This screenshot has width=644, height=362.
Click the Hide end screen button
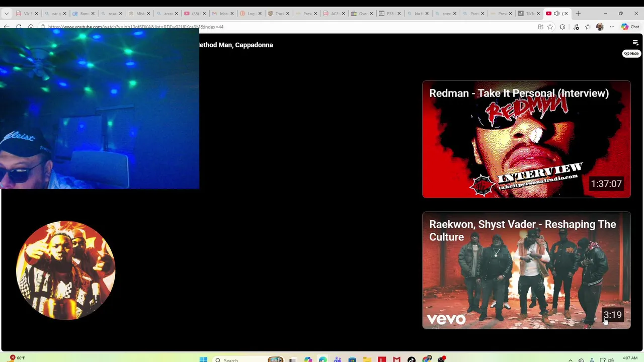pyautogui.click(x=631, y=53)
